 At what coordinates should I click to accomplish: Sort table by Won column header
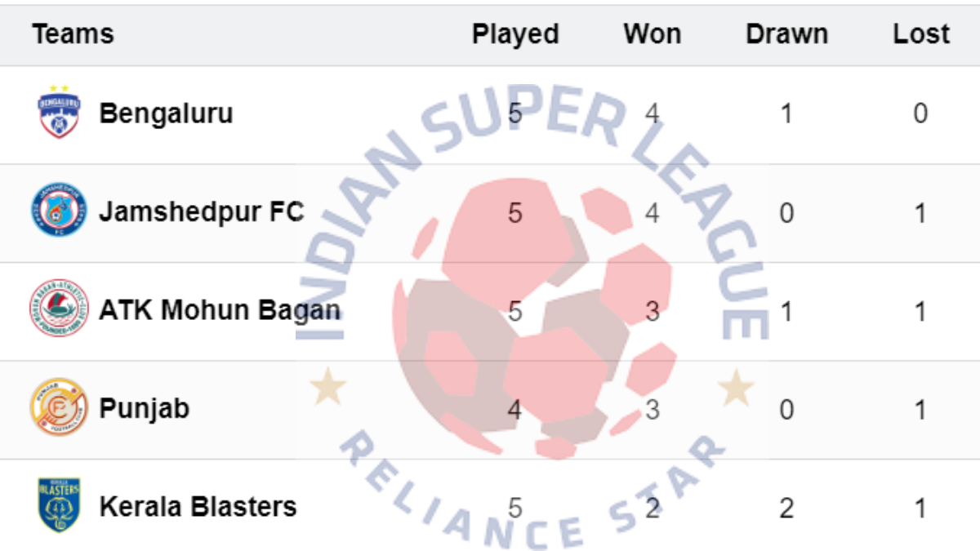point(652,34)
